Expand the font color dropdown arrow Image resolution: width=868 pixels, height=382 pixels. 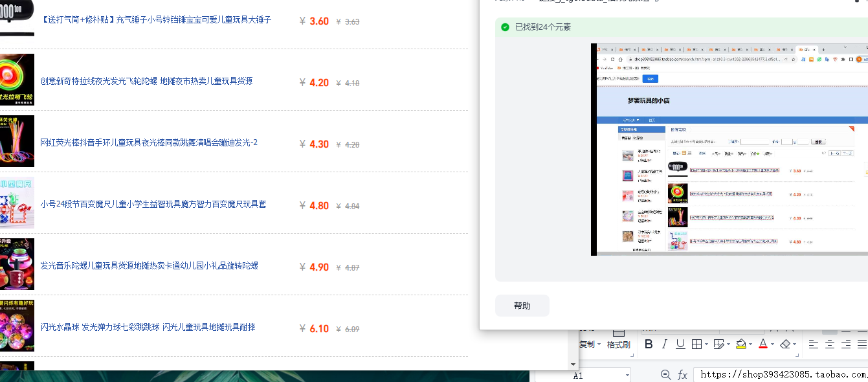click(773, 344)
